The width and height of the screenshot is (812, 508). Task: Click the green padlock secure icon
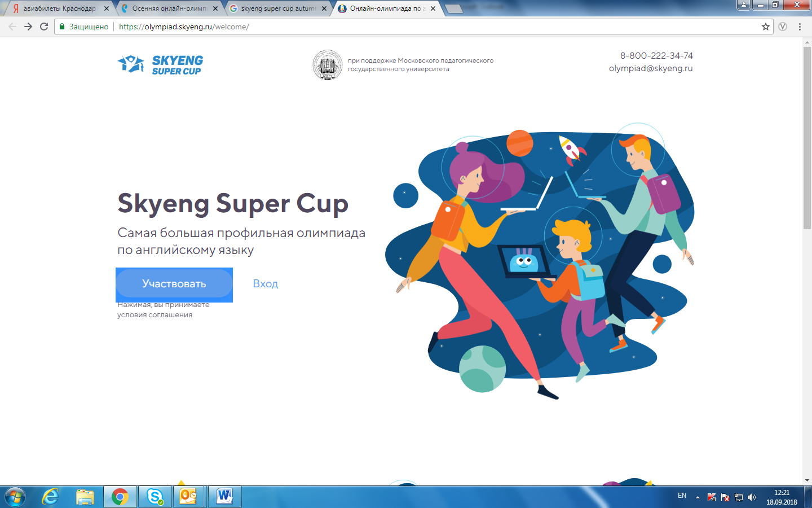point(63,27)
